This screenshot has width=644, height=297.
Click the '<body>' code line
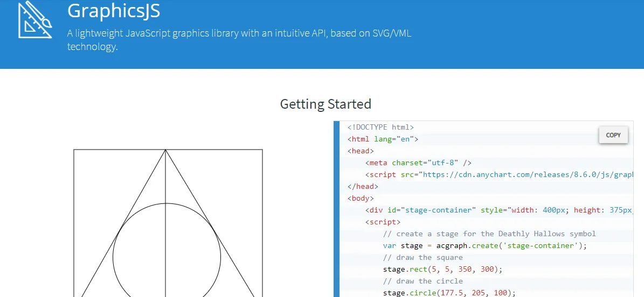point(361,198)
